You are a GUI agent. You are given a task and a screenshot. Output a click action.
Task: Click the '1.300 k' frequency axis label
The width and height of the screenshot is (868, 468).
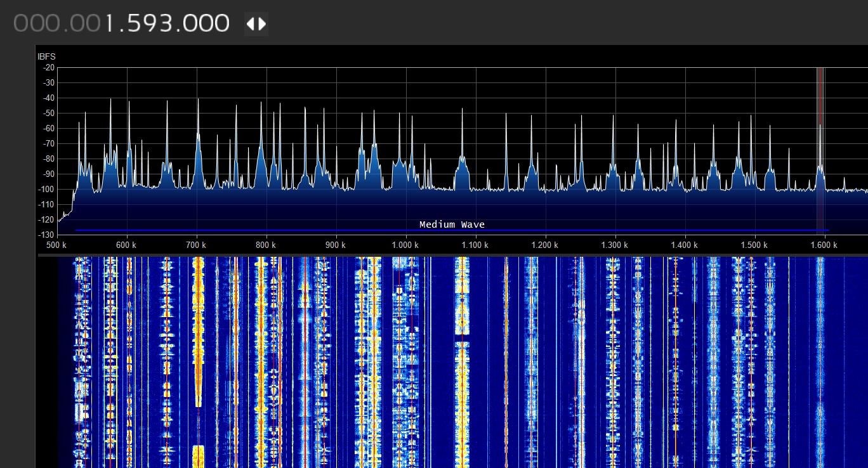(614, 245)
